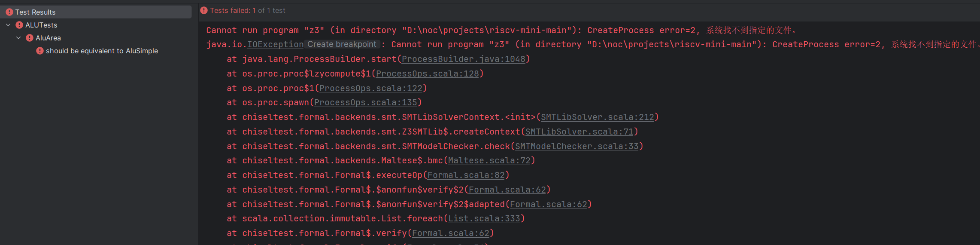This screenshot has height=245, width=980.
Task: Click the Test Results error icon
Action: 9,12
